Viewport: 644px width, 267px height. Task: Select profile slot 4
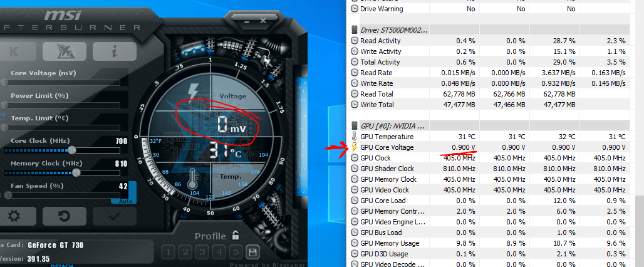[x=219, y=252]
